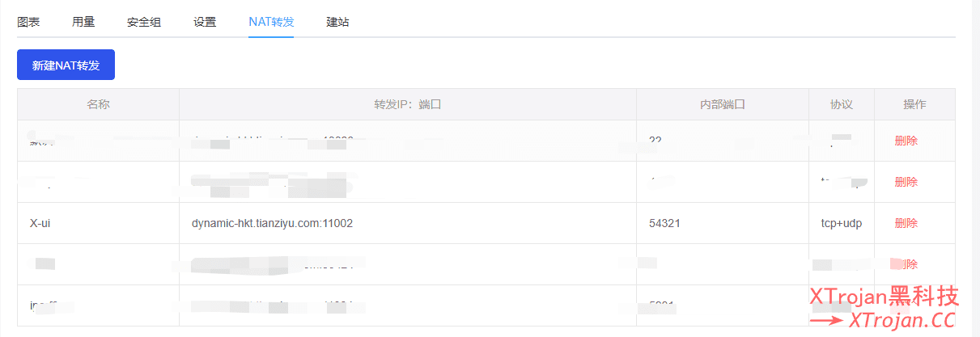Screen dimensions: 980x337
Task: Select the NAT转发 tab
Action: pyautogui.click(x=271, y=22)
